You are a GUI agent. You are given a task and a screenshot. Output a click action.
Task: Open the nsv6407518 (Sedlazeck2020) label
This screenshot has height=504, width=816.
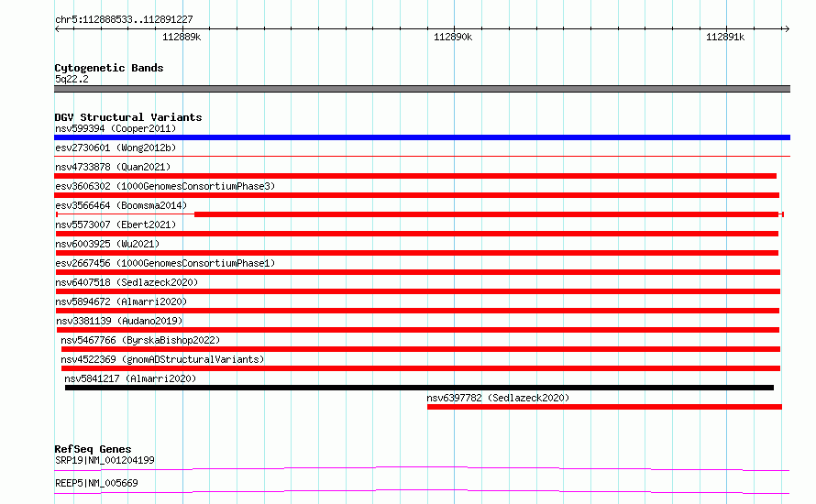127,282
